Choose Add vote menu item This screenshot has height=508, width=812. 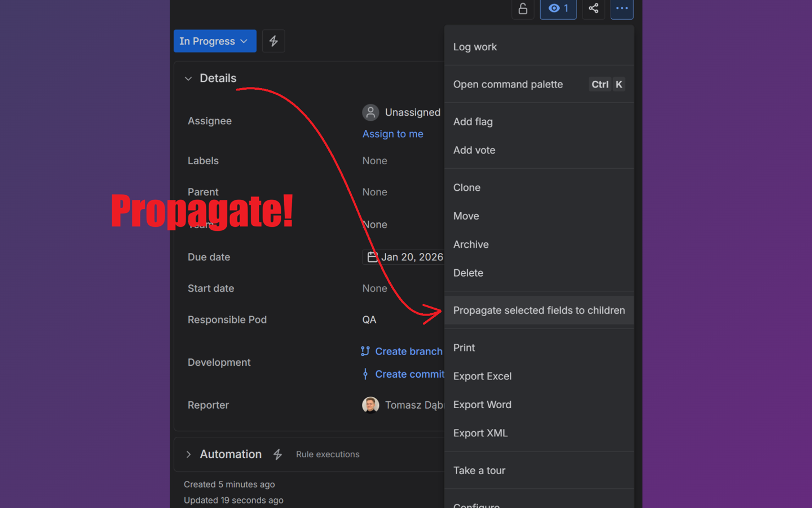point(539,150)
